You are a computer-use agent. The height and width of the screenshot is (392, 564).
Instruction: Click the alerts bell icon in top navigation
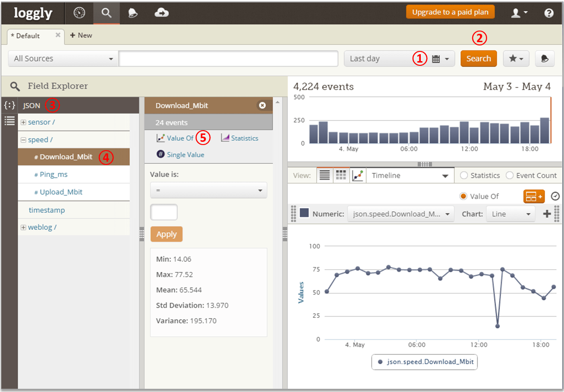coord(133,13)
